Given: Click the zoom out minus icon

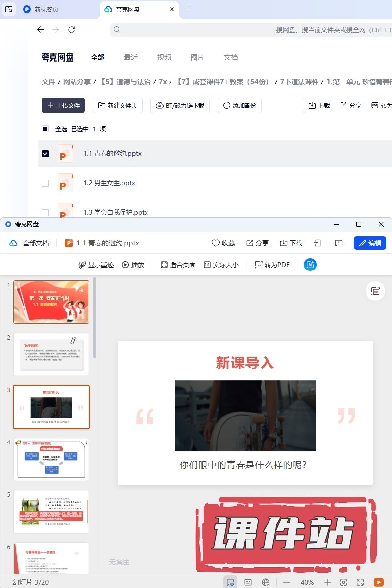Looking at the screenshot, I should click(287, 582).
